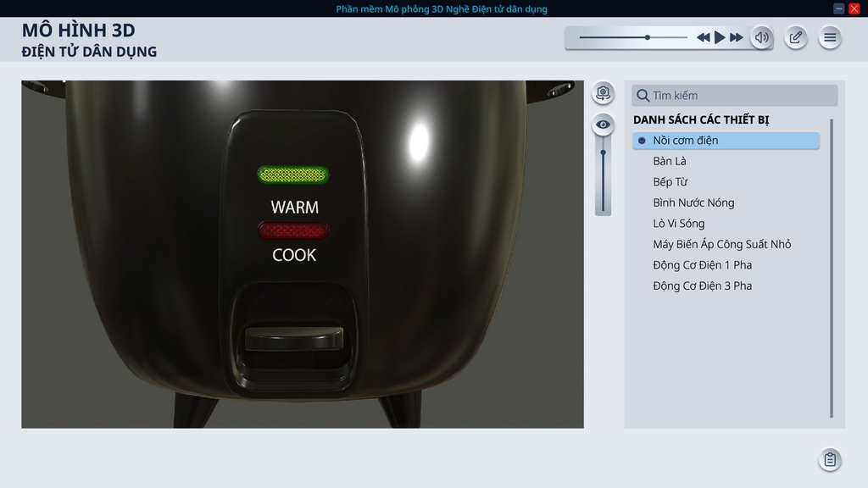Click the search magnifier icon
Image resolution: width=868 pixels, height=488 pixels.
643,95
